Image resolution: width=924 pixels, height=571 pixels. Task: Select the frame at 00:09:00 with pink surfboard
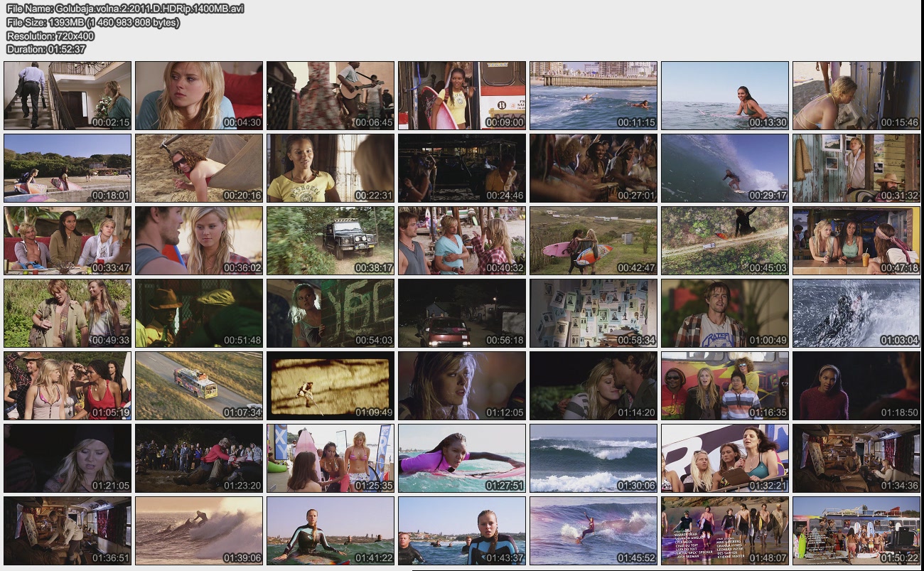pyautogui.click(x=462, y=95)
